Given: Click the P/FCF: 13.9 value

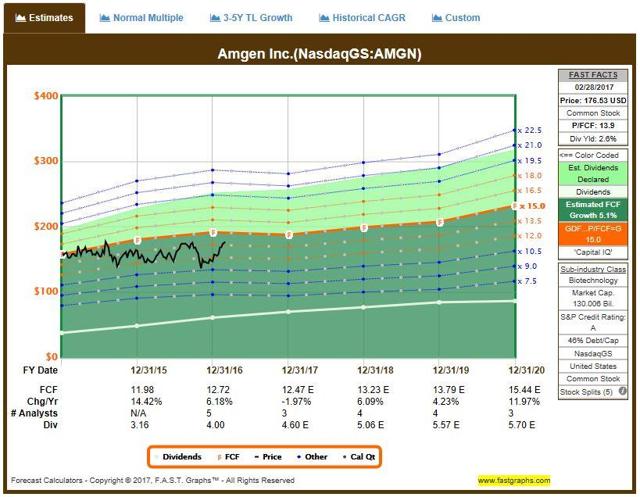Looking at the screenshot, I should pos(593,126).
